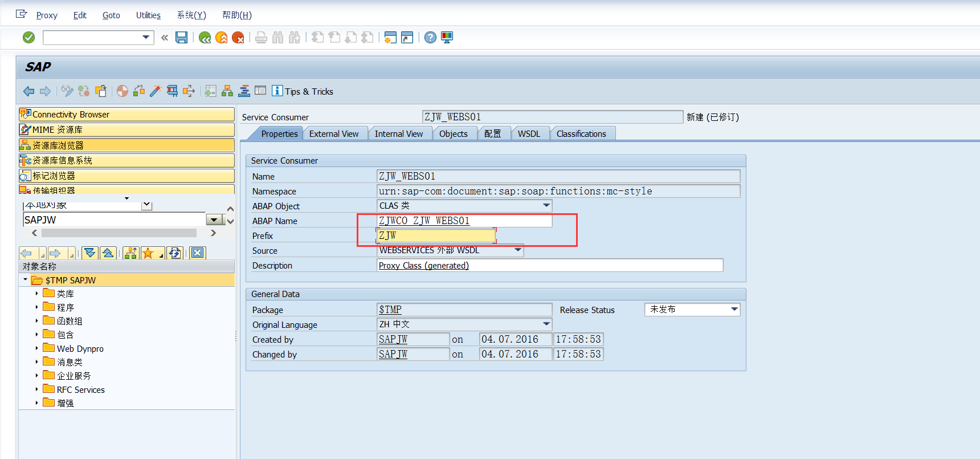Viewport: 980px width, 459px height.
Task: Open the Edit menu
Action: 80,15
